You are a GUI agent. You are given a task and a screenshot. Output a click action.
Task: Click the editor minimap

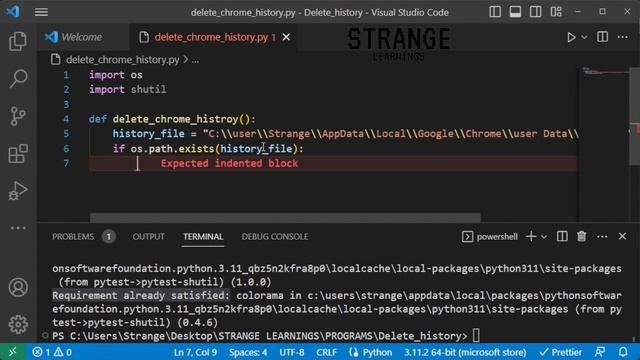tap(604, 145)
